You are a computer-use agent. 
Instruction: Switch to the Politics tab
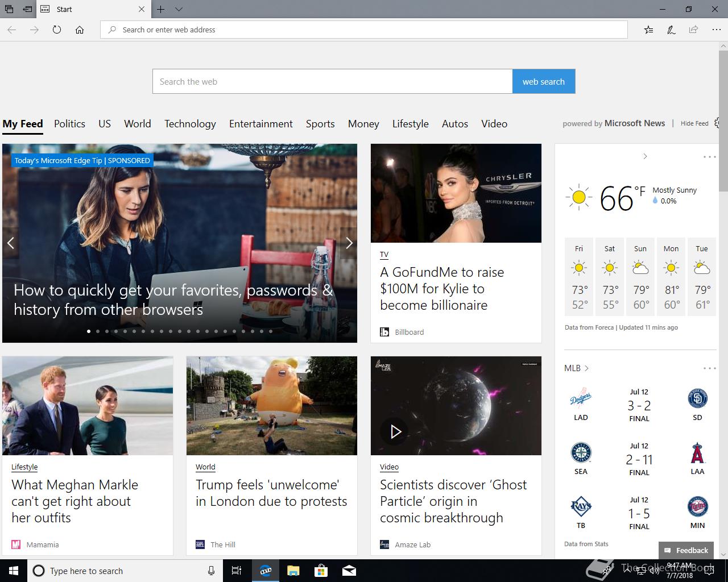69,124
